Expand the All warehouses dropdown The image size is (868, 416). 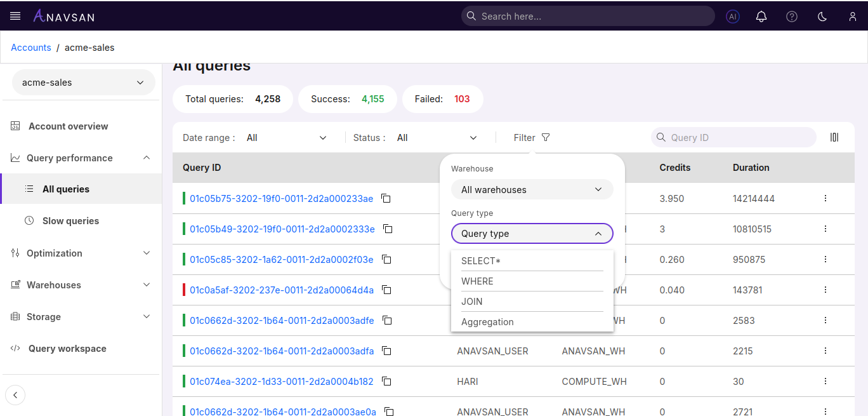[x=532, y=189]
